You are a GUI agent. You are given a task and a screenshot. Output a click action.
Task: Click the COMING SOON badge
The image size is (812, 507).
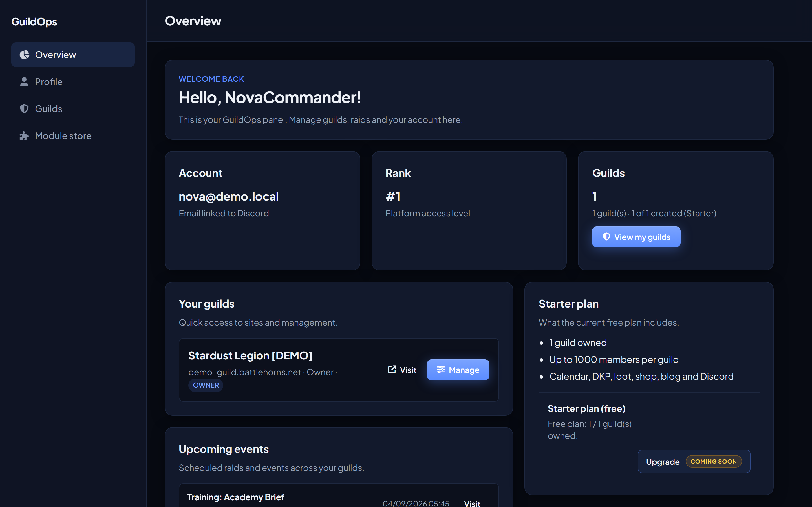click(x=713, y=461)
